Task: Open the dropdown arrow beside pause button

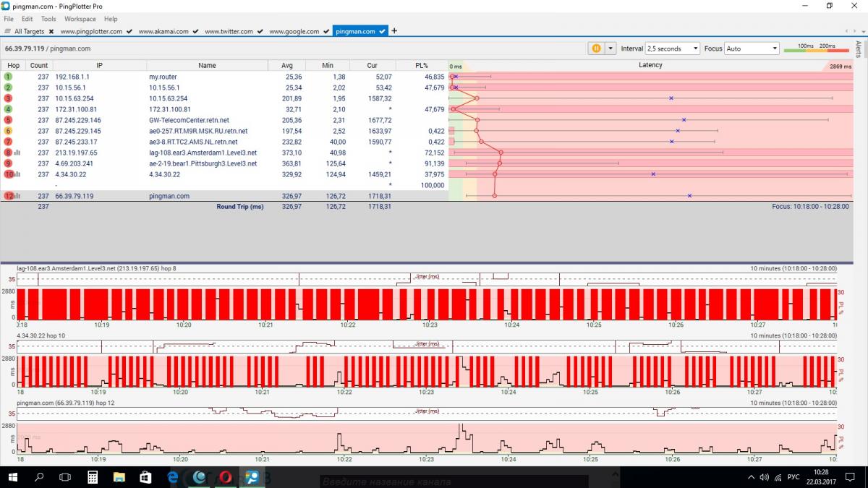Action: tap(610, 48)
